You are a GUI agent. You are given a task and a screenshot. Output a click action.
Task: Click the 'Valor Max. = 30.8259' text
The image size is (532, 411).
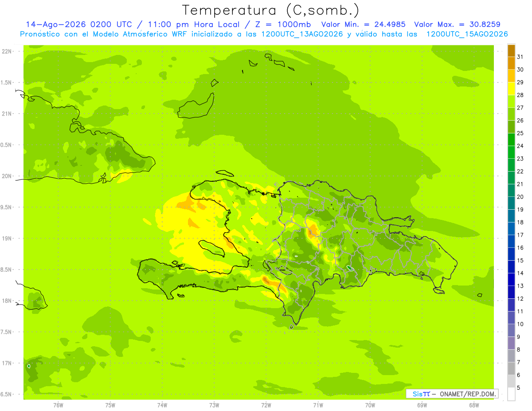pyautogui.click(x=457, y=24)
